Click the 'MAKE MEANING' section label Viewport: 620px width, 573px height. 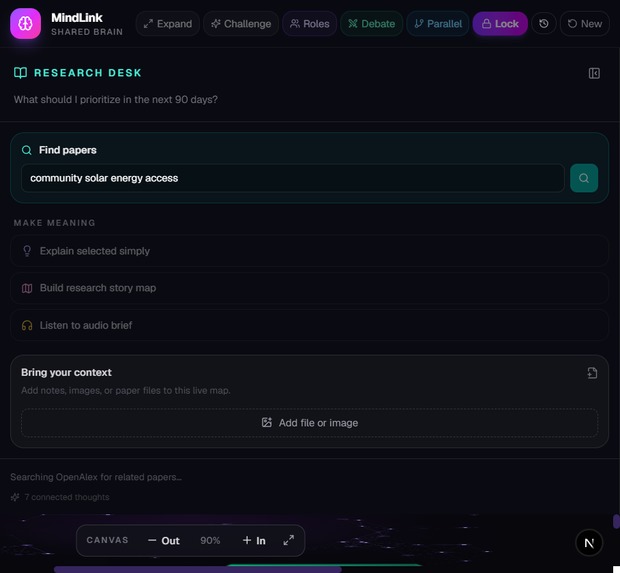tap(55, 223)
